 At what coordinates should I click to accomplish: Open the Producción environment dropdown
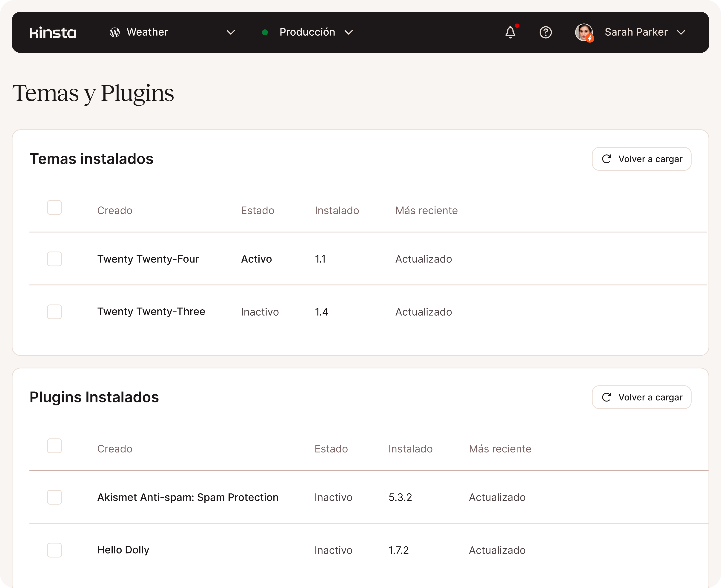349,33
